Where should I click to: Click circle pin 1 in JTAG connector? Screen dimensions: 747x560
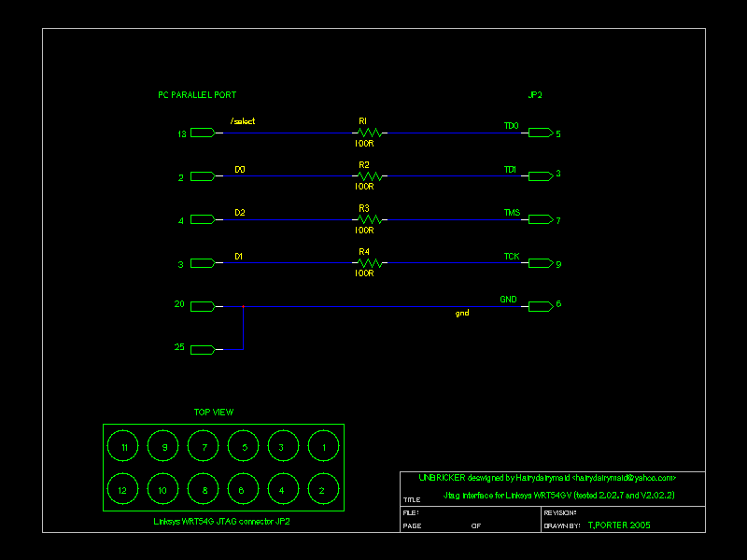[323, 447]
